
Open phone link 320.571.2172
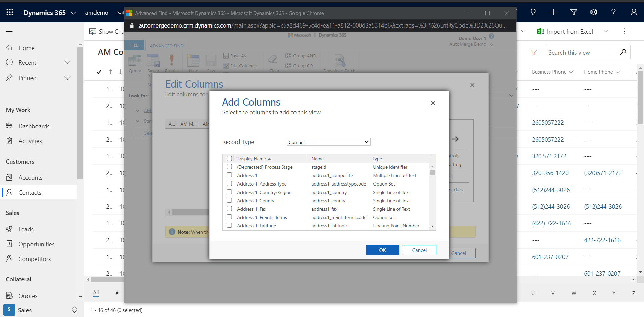click(549, 156)
